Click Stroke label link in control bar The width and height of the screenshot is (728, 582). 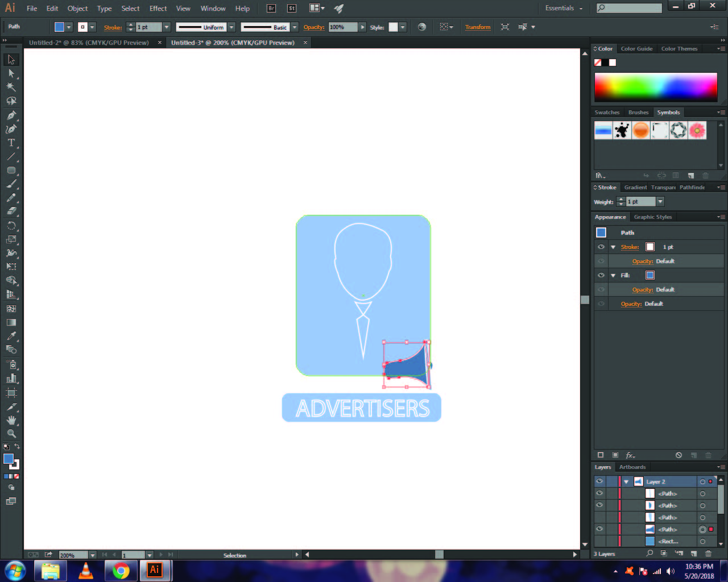[x=113, y=27]
